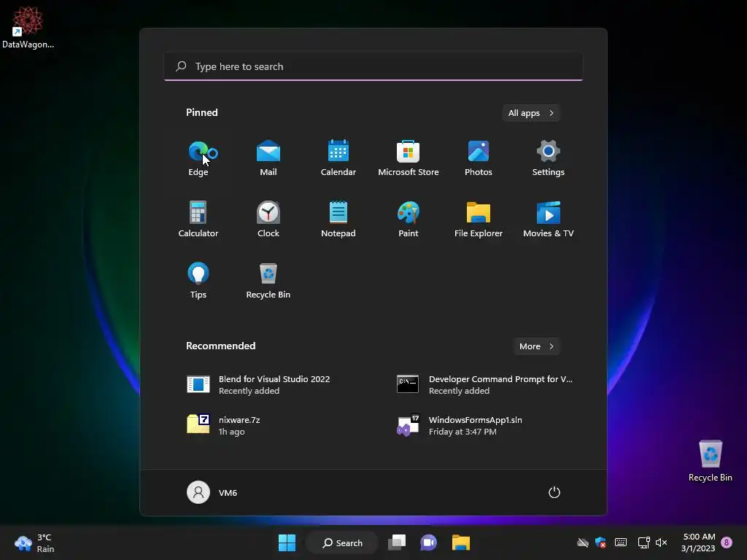
Task: Click the Windows Start button on taskbar
Action: pos(287,542)
